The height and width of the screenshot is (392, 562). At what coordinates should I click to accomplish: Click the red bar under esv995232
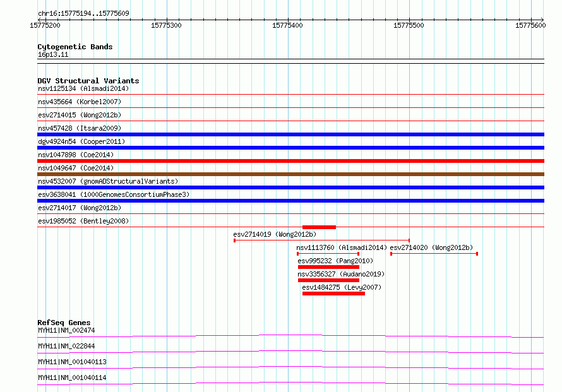pos(328,267)
